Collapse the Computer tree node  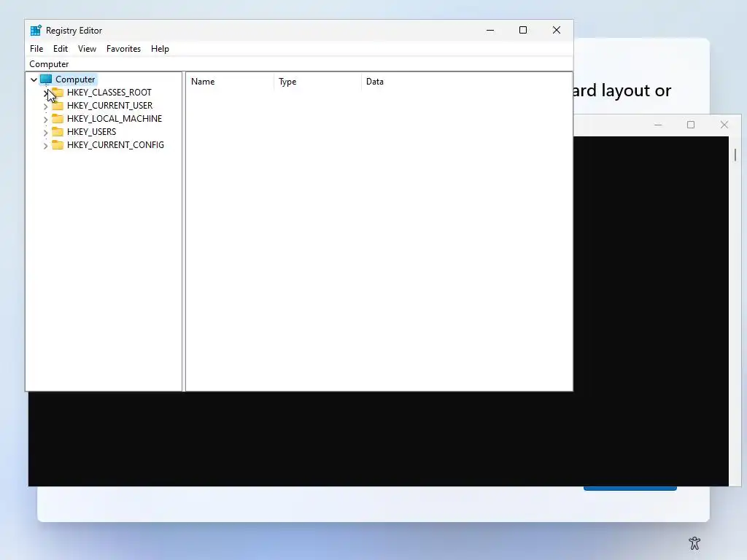click(x=34, y=79)
